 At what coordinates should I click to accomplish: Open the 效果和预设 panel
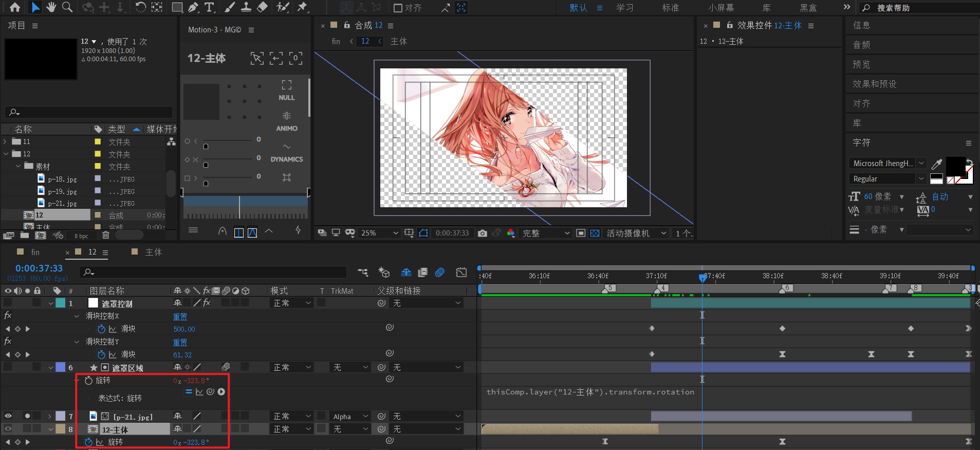(x=875, y=84)
